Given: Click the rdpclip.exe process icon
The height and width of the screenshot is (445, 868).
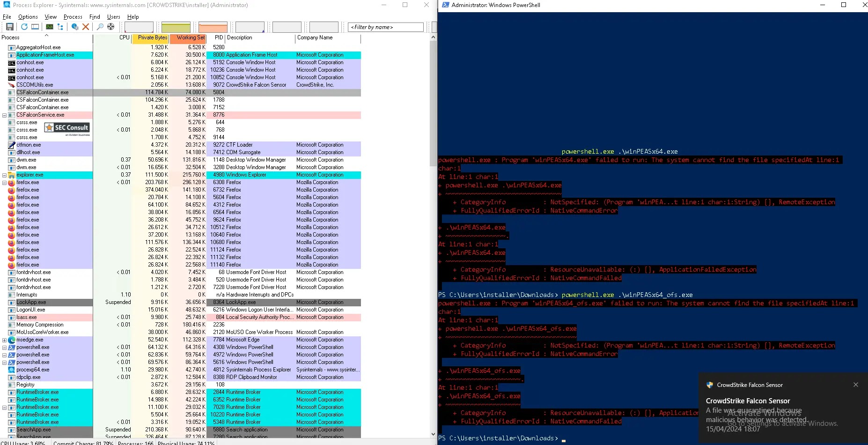Looking at the screenshot, I should coord(12,377).
